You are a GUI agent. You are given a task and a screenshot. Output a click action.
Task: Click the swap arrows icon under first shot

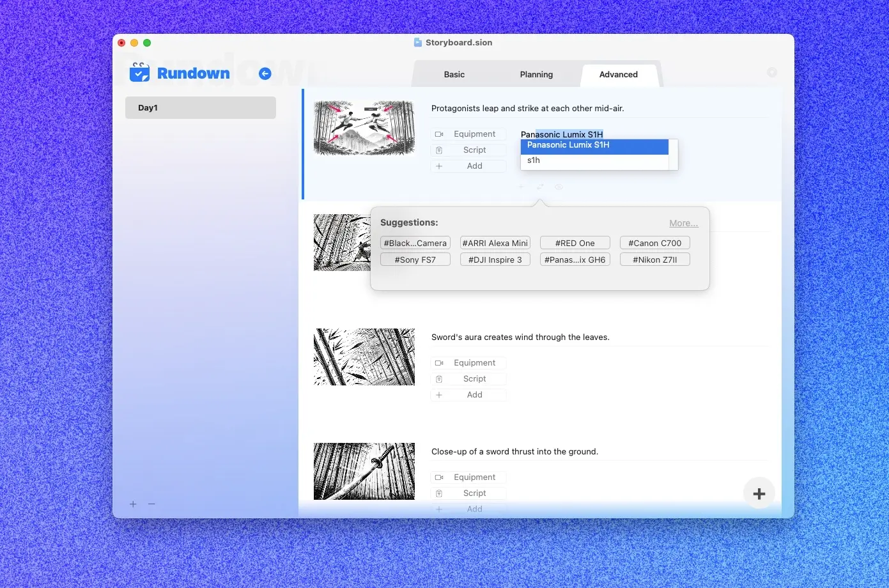[540, 187]
